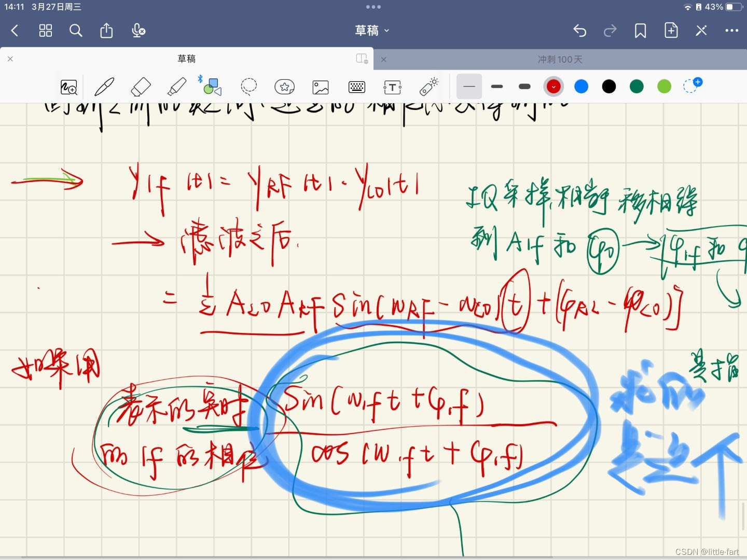Viewport: 747px width, 560px height.
Task: Select the blue color swatch
Action: [x=581, y=87]
